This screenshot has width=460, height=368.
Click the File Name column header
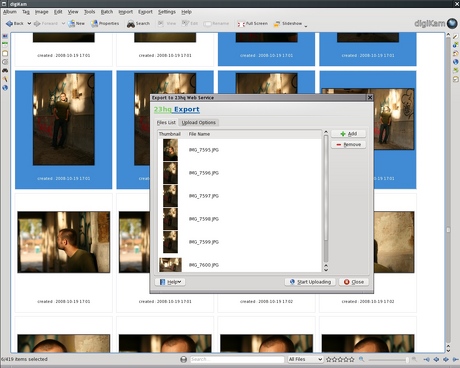tap(199, 134)
